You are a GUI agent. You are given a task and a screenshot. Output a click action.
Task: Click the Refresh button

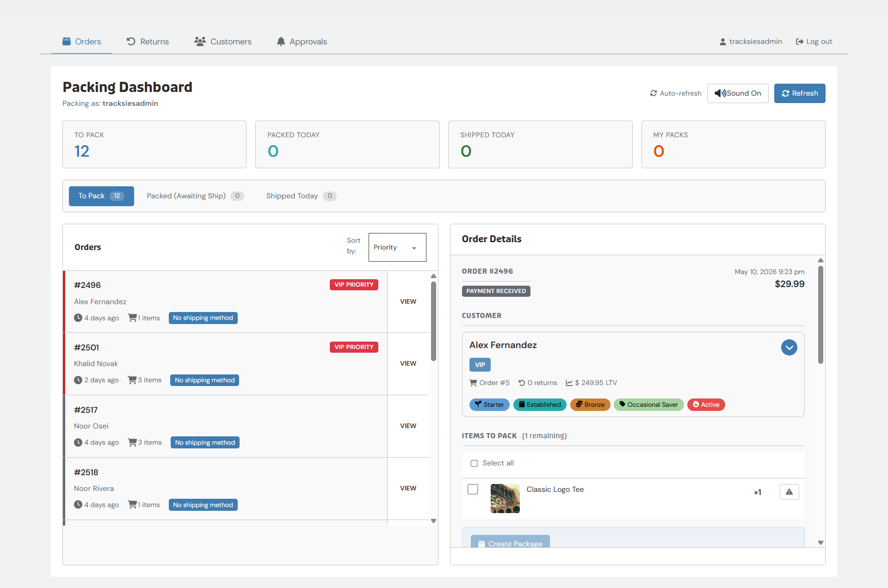point(800,93)
